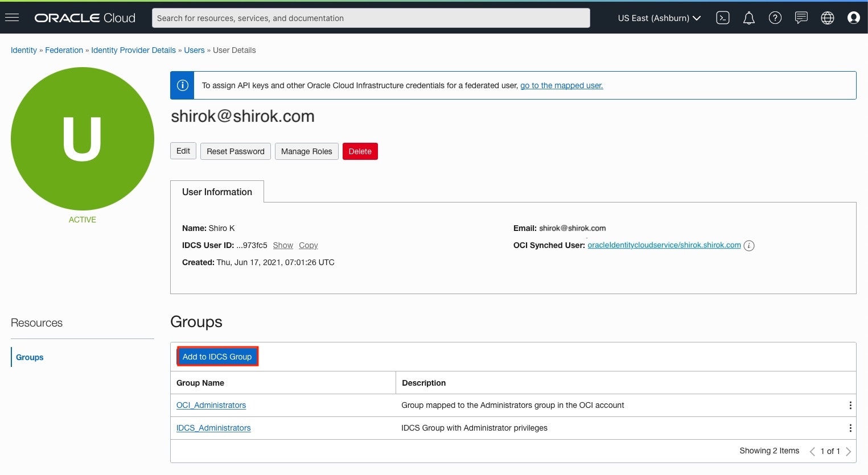Open the hamburger navigation menu

point(12,18)
